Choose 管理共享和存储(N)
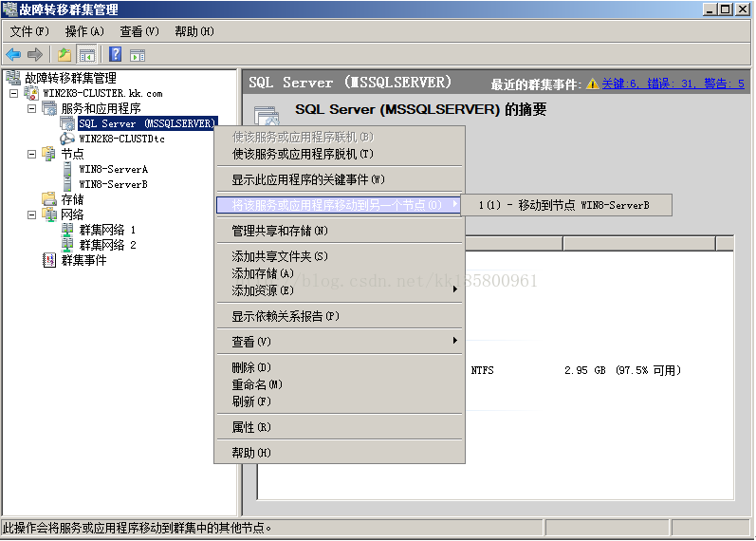Image resolution: width=756 pixels, height=541 pixels. pyautogui.click(x=340, y=231)
